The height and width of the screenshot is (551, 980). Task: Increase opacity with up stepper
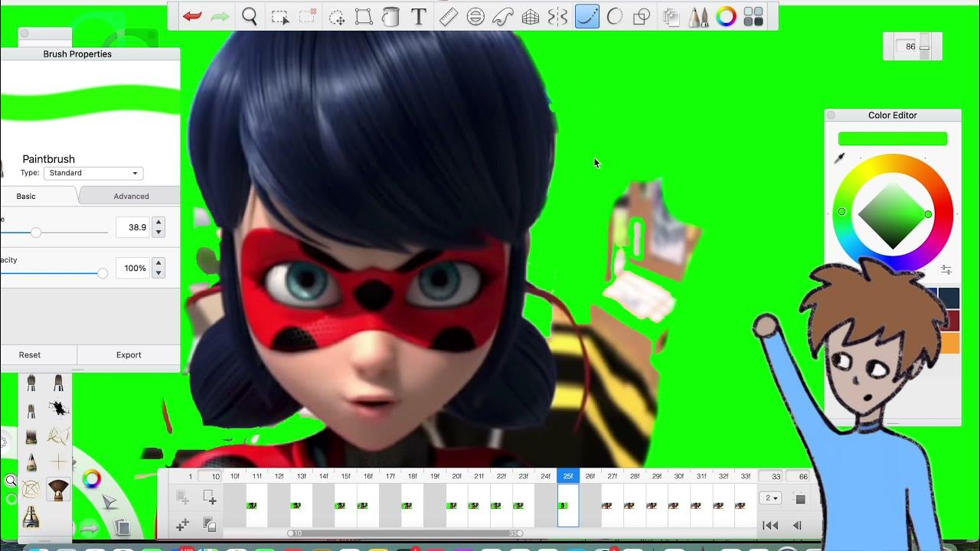click(158, 264)
